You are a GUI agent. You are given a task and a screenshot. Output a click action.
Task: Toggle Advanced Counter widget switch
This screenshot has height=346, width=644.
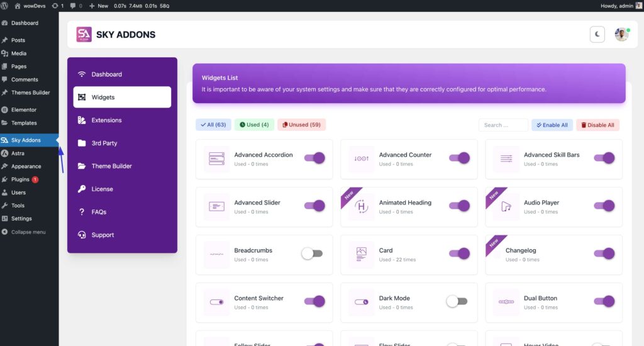pyautogui.click(x=460, y=158)
